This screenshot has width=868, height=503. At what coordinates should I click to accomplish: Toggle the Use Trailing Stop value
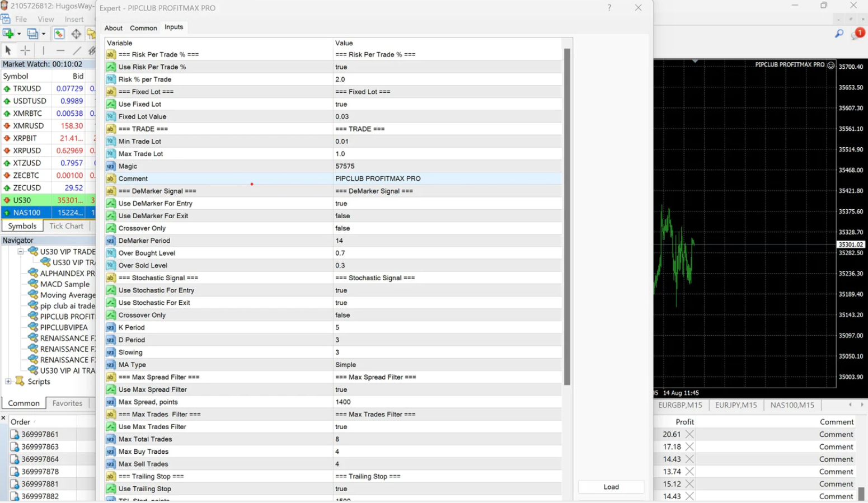[x=341, y=488]
